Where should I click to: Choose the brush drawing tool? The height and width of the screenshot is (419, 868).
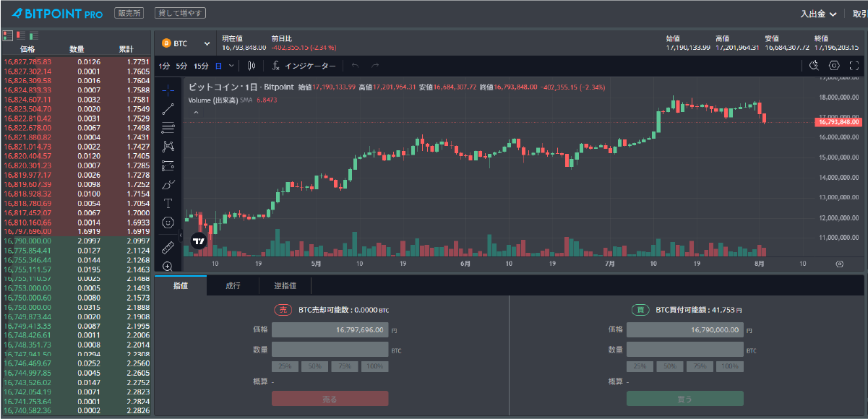tap(168, 184)
